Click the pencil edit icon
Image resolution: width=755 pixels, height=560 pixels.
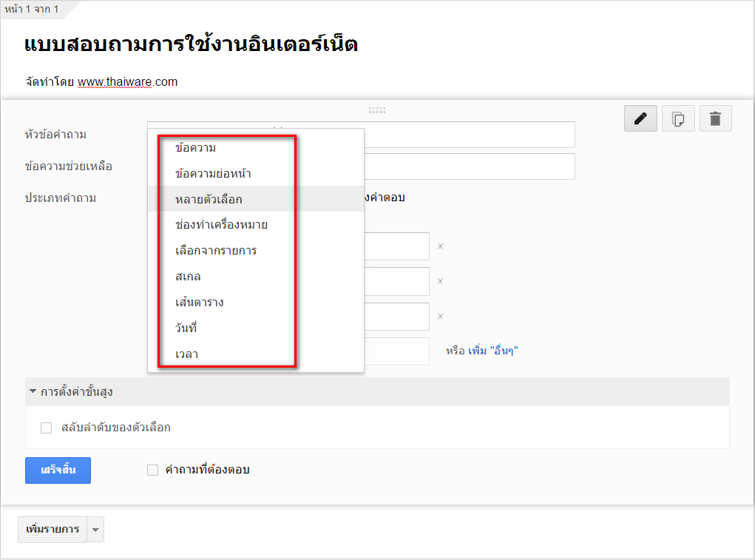pos(640,118)
